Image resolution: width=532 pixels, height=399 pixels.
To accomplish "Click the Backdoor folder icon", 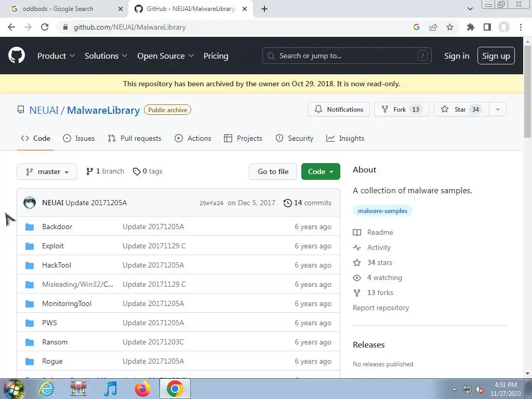I will click(x=30, y=227).
